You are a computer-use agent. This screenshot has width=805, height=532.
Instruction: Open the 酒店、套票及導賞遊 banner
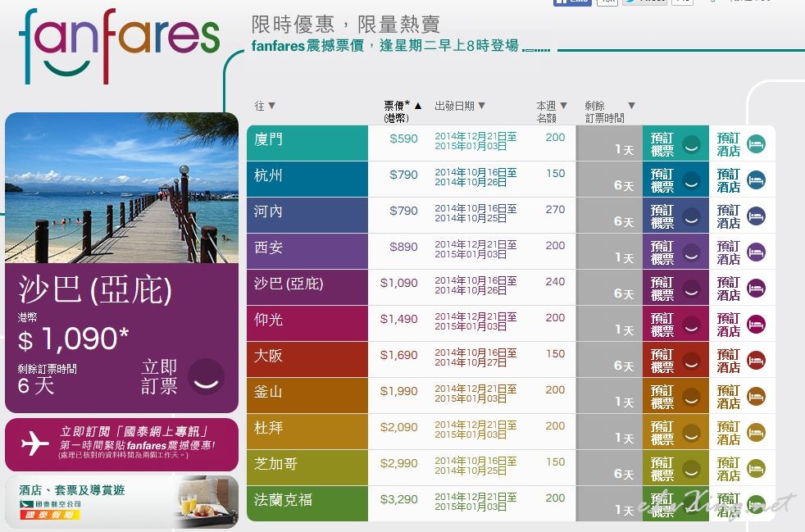[x=121, y=502]
